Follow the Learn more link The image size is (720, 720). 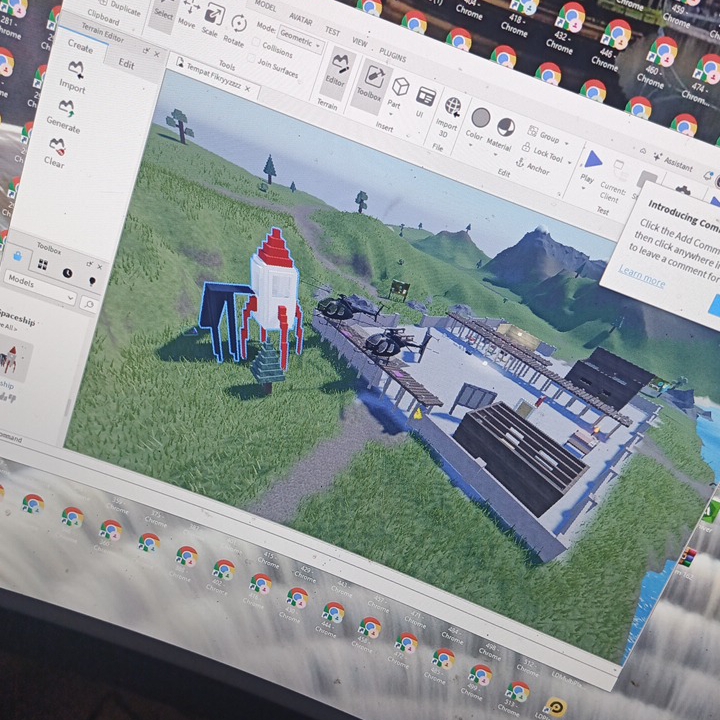click(641, 276)
